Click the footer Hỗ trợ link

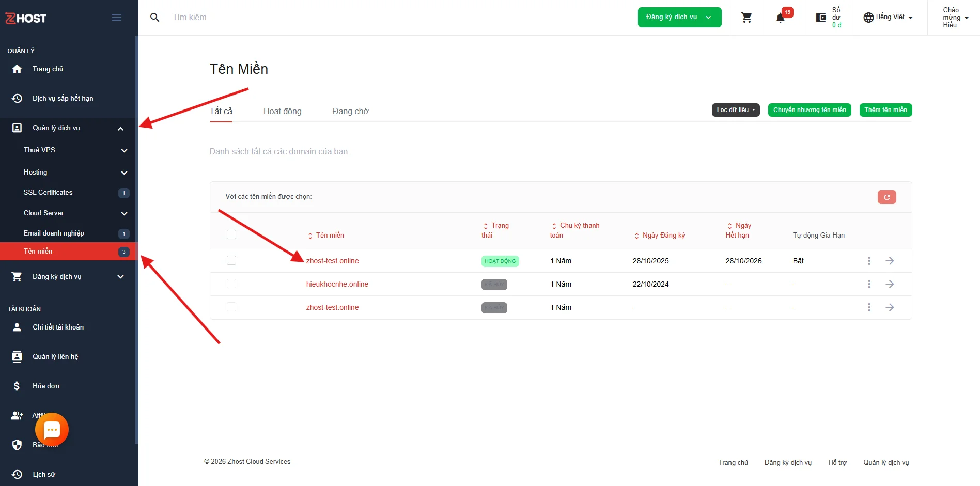click(x=837, y=462)
